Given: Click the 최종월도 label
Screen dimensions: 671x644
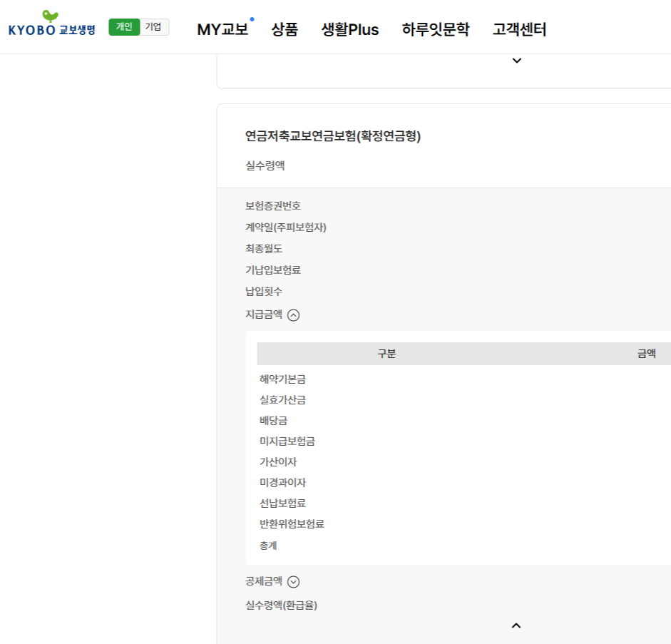Looking at the screenshot, I should (x=264, y=249).
